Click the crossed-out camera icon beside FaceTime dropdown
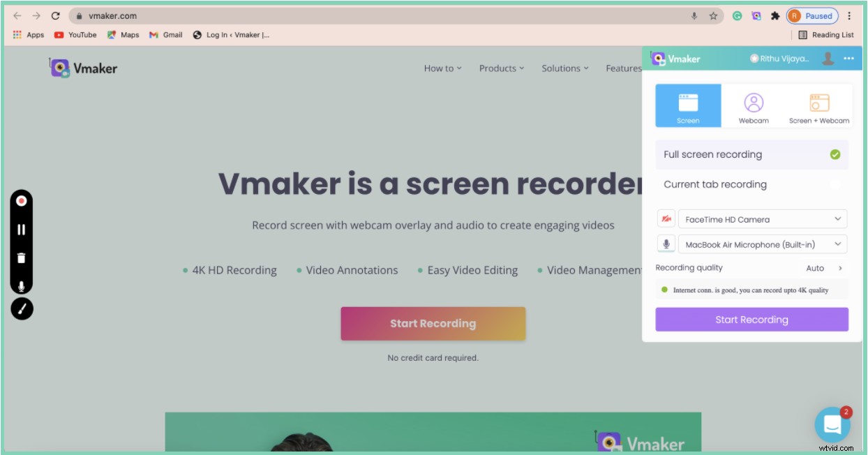868x455 pixels. 666,218
